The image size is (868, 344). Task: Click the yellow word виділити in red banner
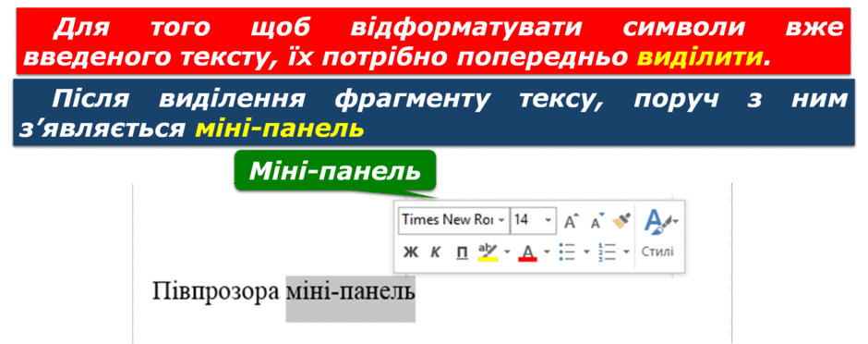tap(700, 57)
